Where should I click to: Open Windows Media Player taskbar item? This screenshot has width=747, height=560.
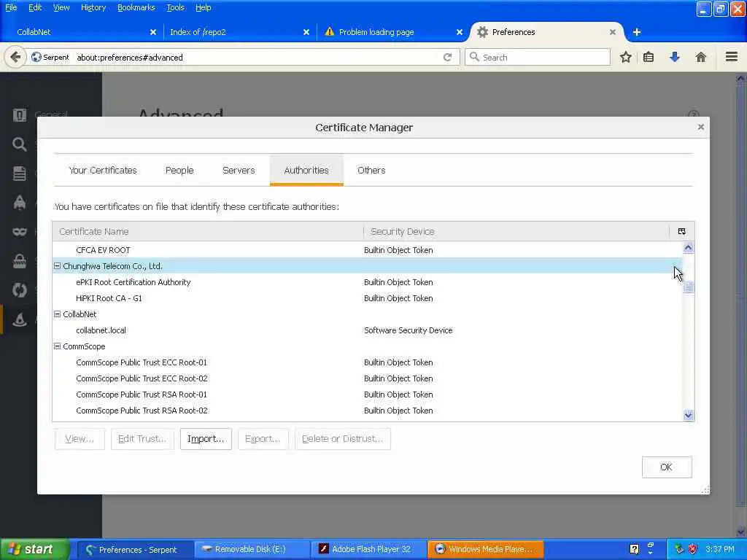[485, 549]
